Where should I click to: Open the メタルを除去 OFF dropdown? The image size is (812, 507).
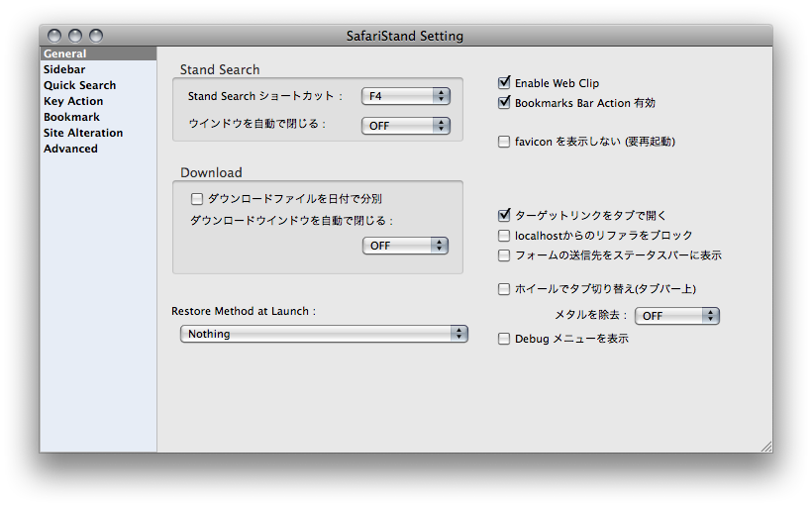click(677, 316)
